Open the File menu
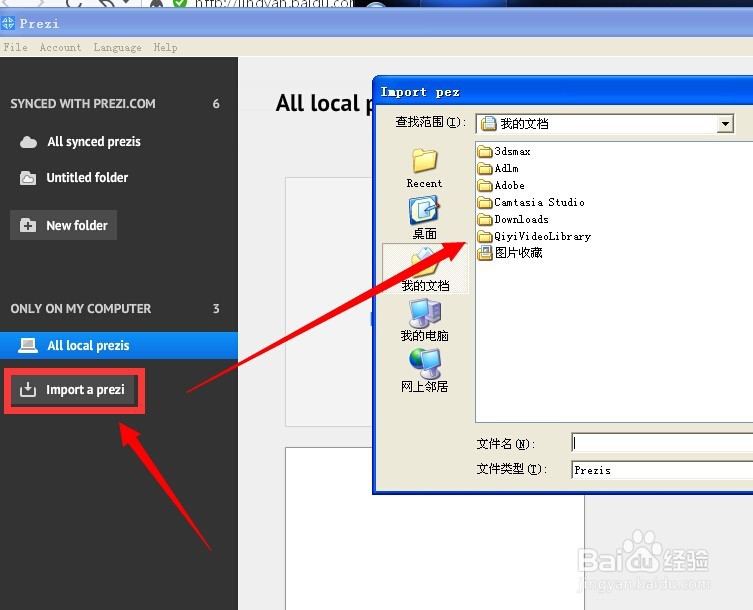753x610 pixels. tap(15, 47)
